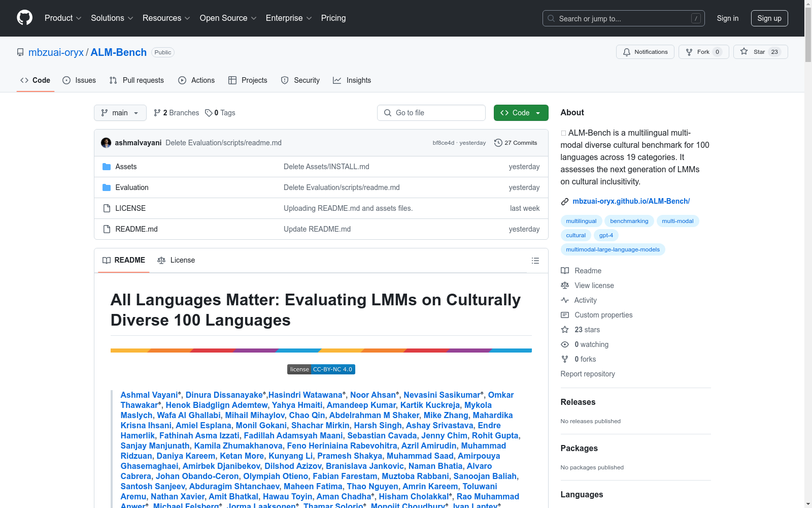
Task: Click the Custom properties note icon
Action: tap(565, 315)
